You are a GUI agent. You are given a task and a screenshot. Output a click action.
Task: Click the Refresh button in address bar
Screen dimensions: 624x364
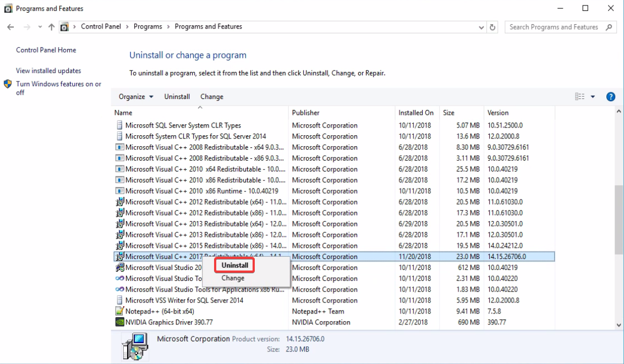tap(492, 27)
